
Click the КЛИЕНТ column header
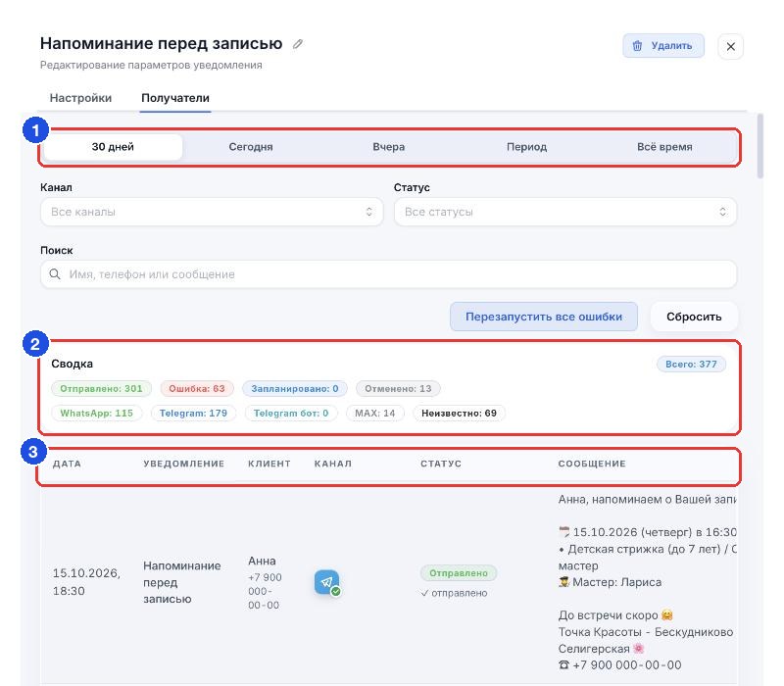coord(269,464)
